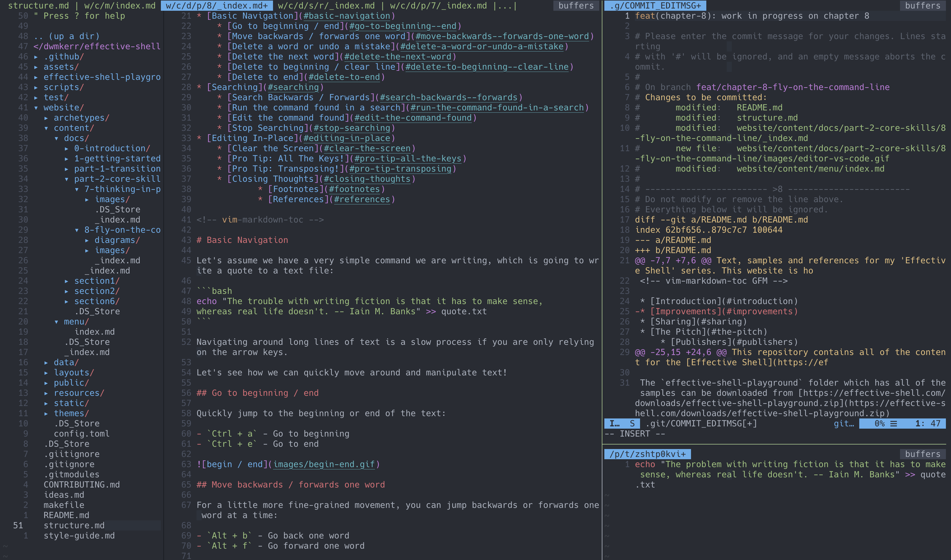Screen dimensions: 951x560
Task: Click buffers label above markdown pane
Action: pos(576,5)
